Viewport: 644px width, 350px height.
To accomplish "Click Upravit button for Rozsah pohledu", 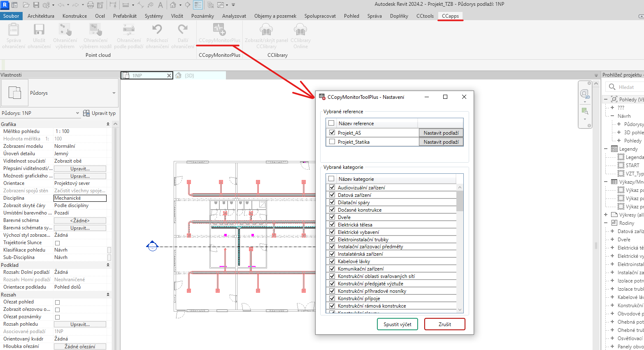I will [80, 324].
